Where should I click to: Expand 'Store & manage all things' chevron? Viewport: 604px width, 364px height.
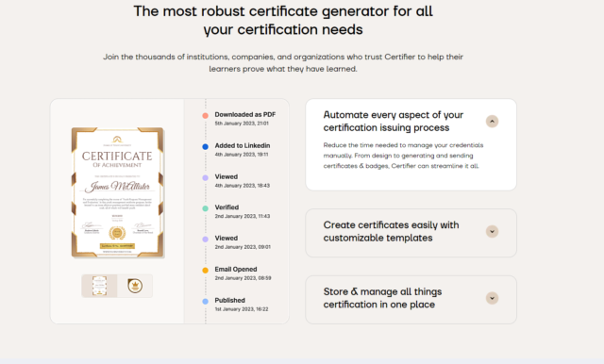click(492, 298)
